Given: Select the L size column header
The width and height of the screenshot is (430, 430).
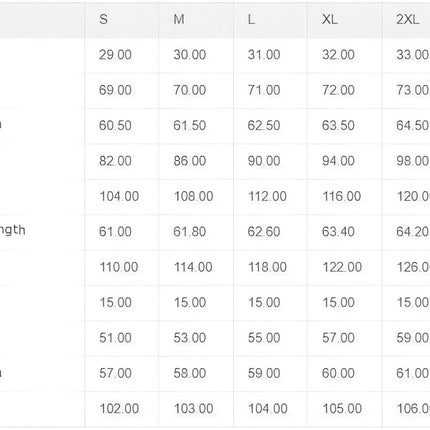Looking at the screenshot, I should click(251, 19).
